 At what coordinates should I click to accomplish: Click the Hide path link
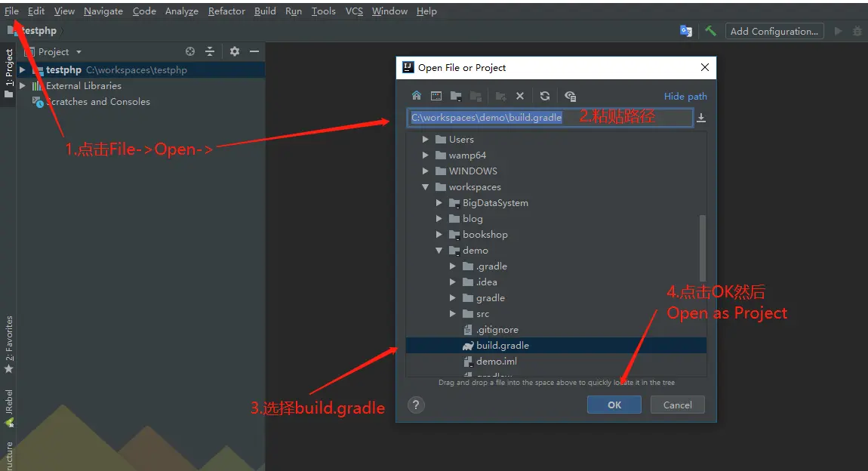tap(685, 97)
